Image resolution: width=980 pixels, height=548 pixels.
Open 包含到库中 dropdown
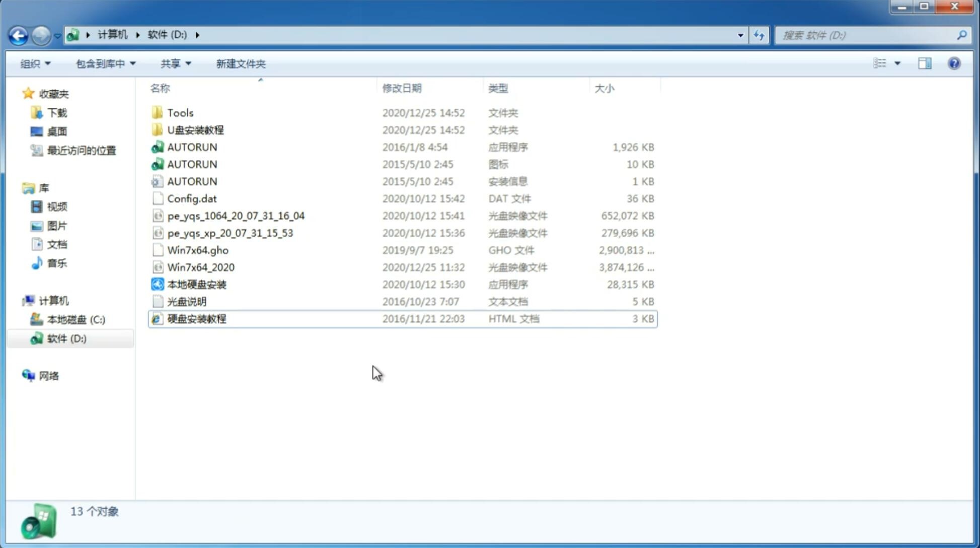click(x=104, y=63)
